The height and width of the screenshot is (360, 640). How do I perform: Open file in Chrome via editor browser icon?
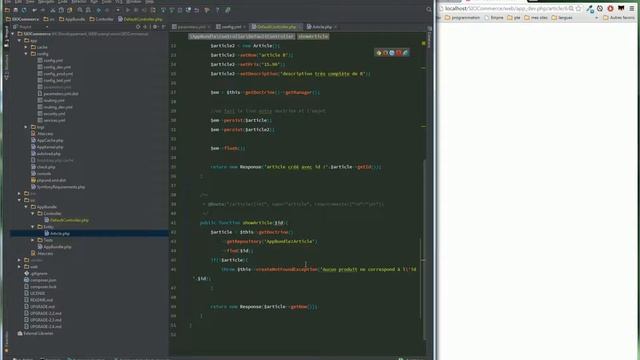(x=379, y=53)
